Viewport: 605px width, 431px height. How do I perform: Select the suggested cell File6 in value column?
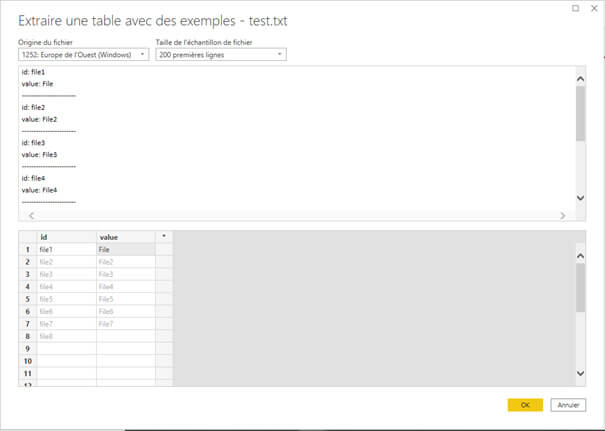126,311
